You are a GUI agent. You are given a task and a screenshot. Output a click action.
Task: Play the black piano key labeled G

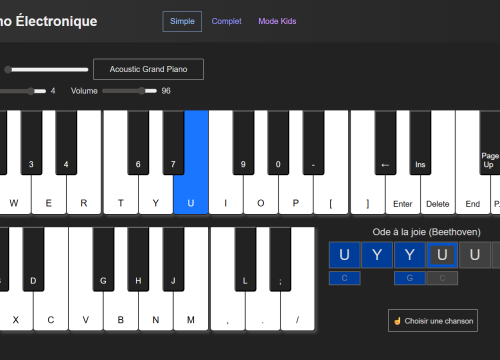(x=103, y=260)
